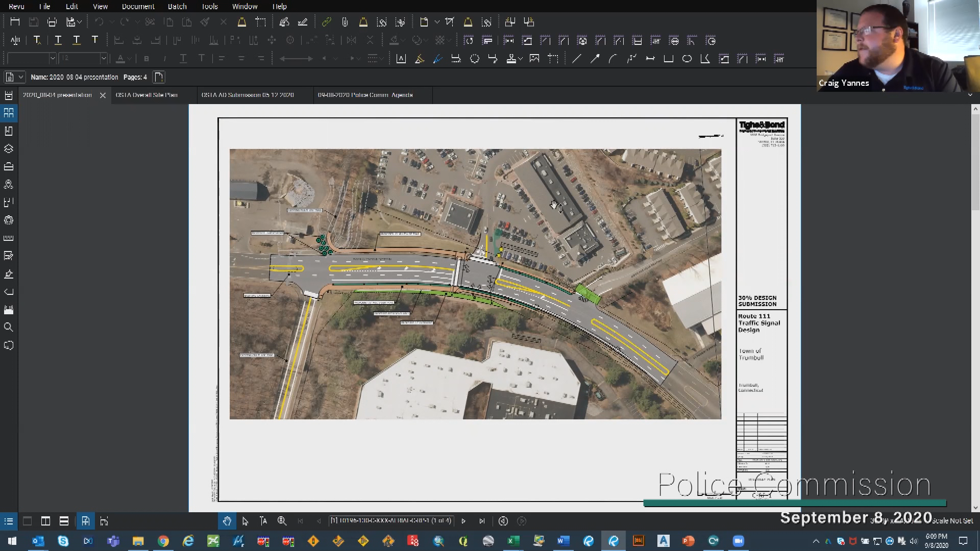Toggle split view vertical

pyautogui.click(x=45, y=521)
